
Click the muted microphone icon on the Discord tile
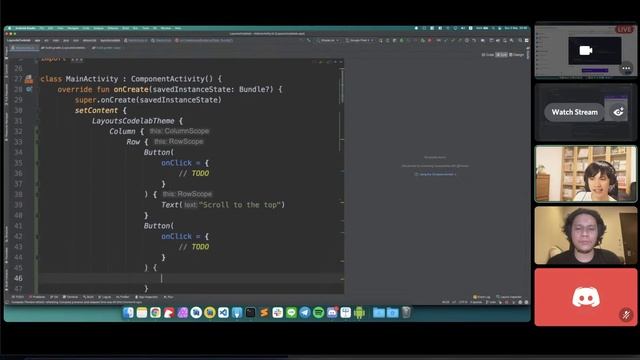click(626, 315)
